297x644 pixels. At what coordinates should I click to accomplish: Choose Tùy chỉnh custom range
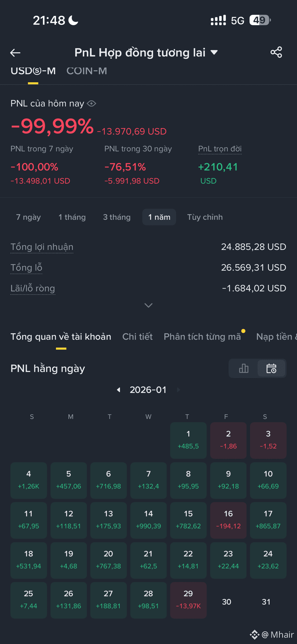[205, 217]
